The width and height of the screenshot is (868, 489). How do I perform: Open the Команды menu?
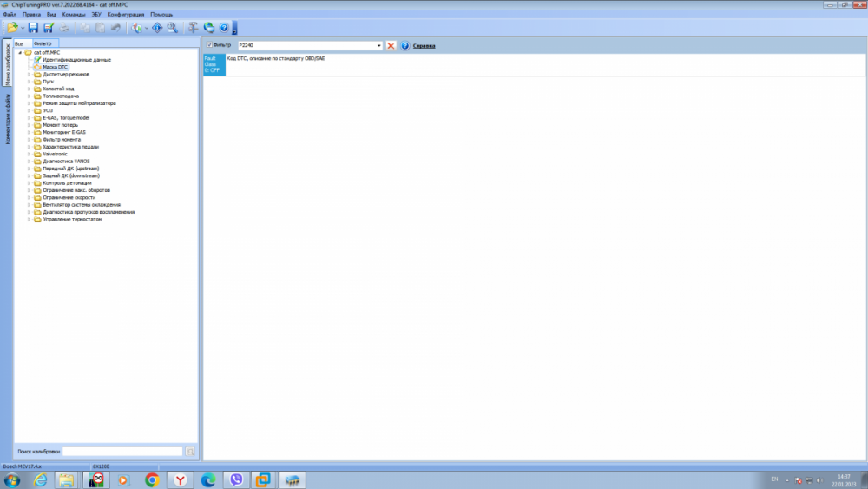(x=74, y=15)
